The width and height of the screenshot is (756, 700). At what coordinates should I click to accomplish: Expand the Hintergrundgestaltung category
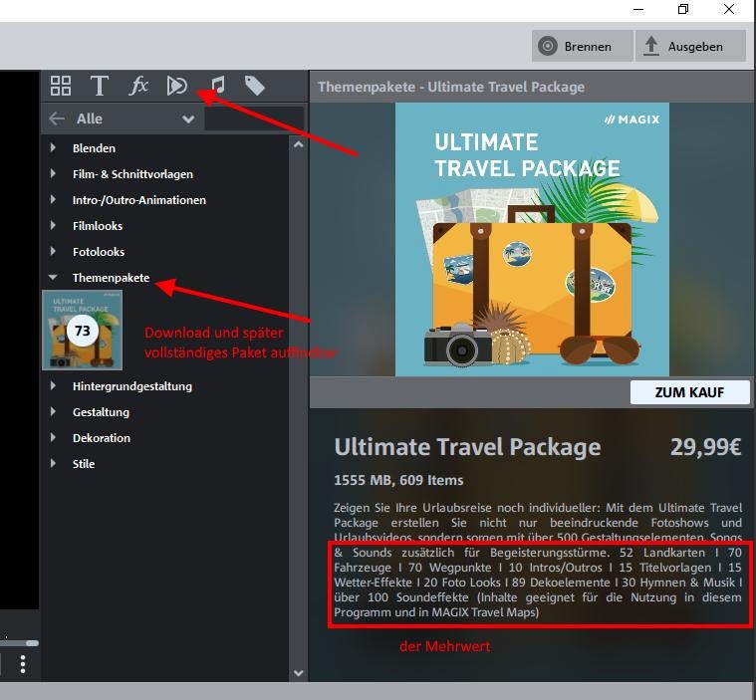pyautogui.click(x=53, y=386)
